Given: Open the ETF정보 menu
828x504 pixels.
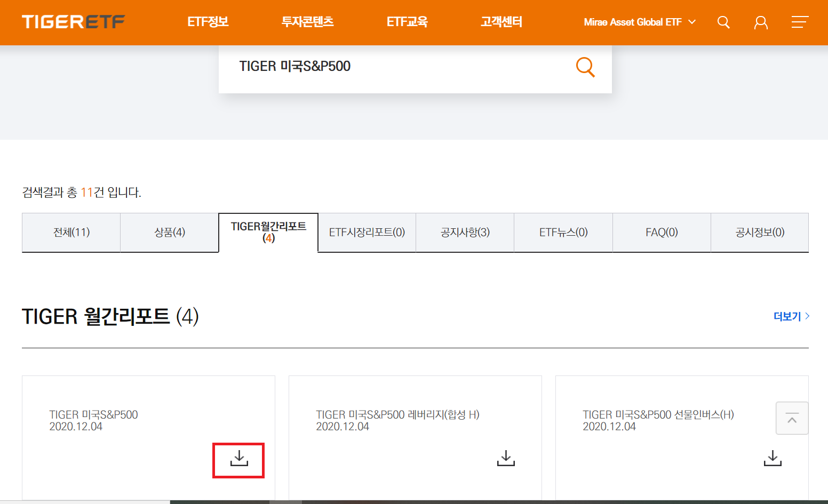Looking at the screenshot, I should click(x=208, y=22).
